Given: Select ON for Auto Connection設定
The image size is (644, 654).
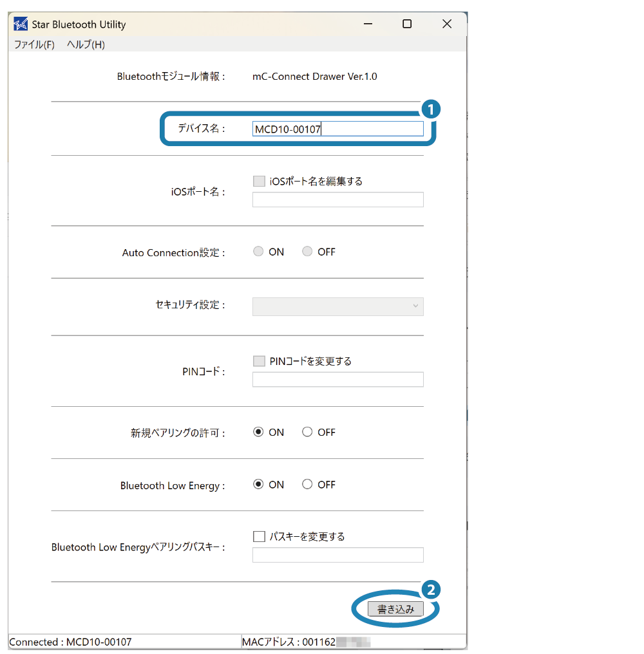Looking at the screenshot, I should point(259,252).
